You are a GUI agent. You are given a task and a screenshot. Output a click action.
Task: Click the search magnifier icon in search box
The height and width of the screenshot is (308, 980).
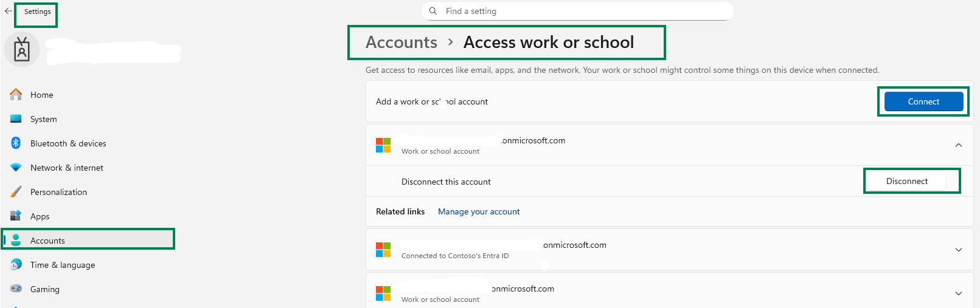pos(433,11)
